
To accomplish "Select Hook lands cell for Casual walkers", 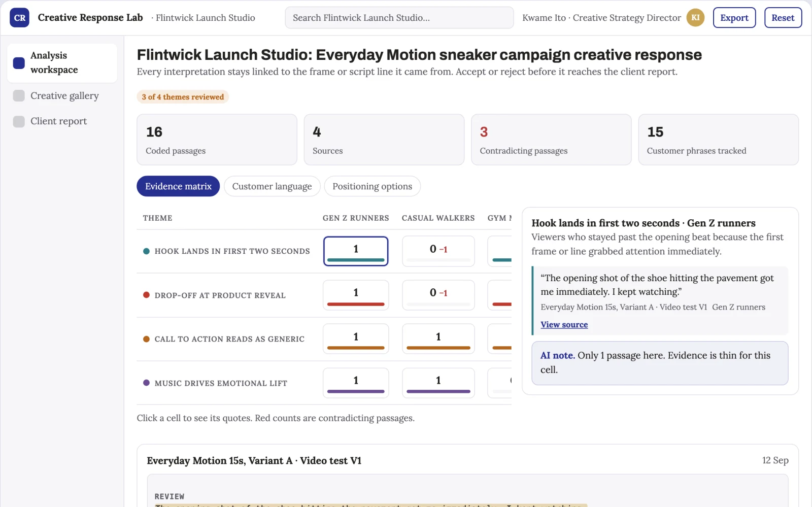I will [438, 251].
